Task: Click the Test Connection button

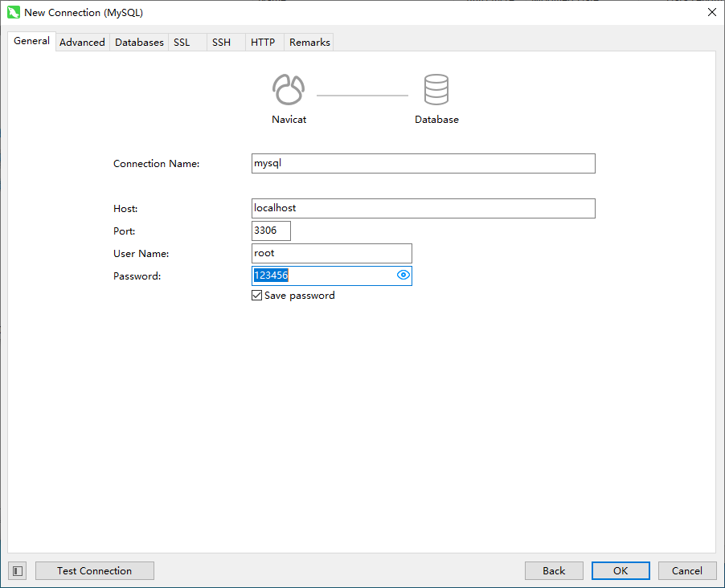Action: click(x=95, y=571)
